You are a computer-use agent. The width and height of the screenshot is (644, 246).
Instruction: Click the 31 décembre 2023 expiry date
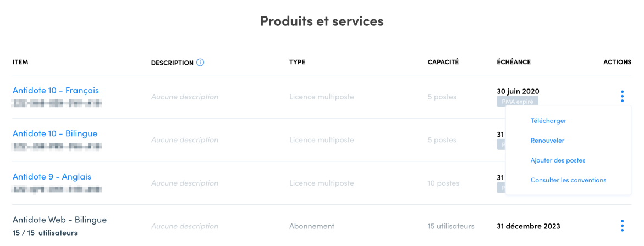[x=529, y=226]
